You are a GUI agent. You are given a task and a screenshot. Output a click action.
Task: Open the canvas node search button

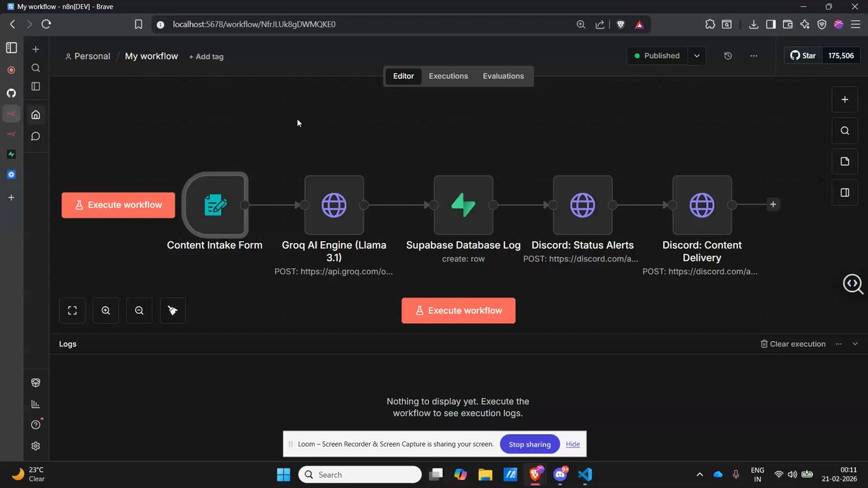[845, 131]
